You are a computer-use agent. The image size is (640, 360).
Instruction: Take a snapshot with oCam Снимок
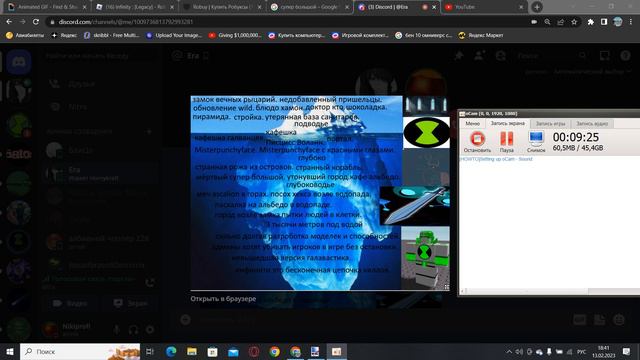pos(536,142)
